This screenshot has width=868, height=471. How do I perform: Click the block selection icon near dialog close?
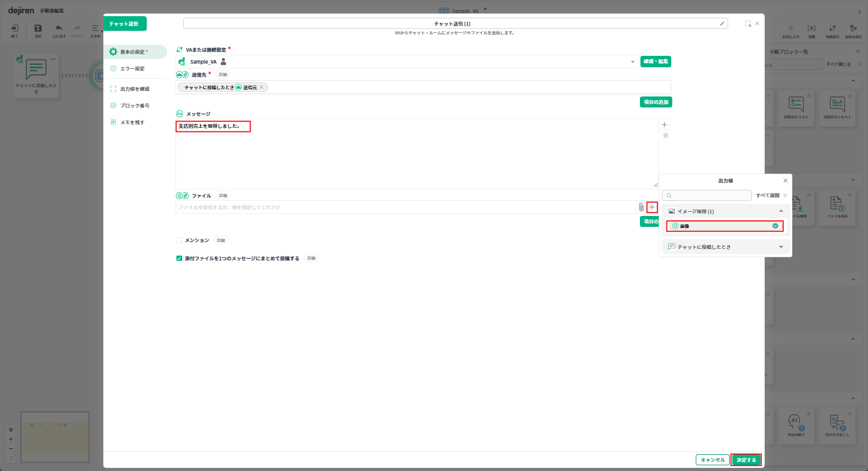point(747,23)
